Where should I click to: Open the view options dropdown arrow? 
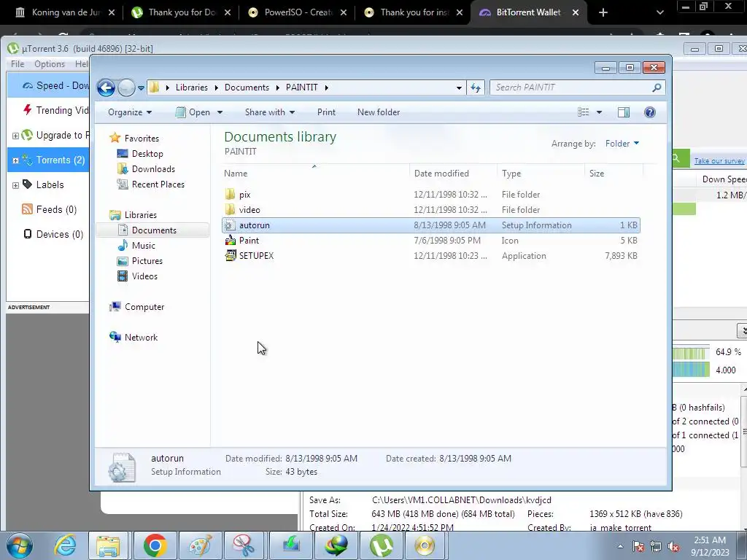pos(600,112)
